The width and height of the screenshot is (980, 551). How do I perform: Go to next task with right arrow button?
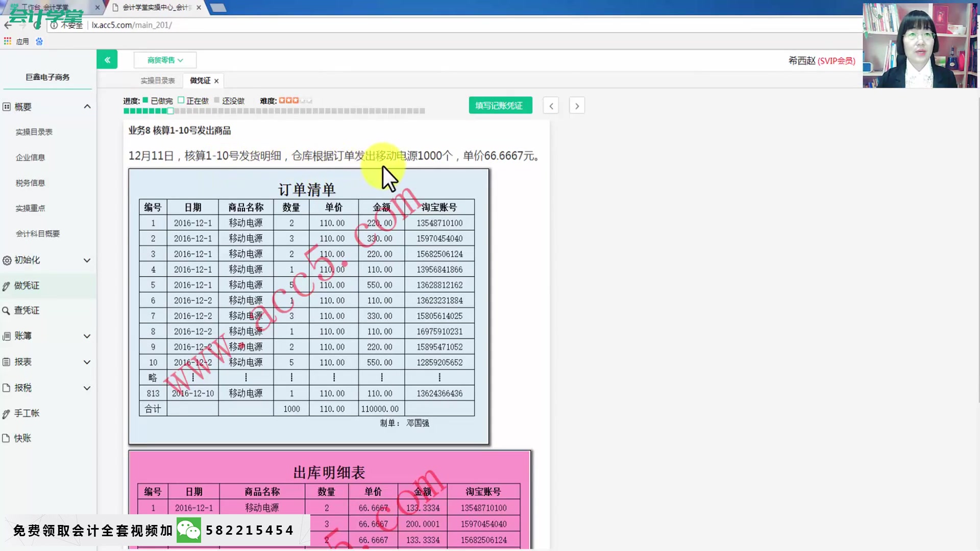tap(577, 105)
